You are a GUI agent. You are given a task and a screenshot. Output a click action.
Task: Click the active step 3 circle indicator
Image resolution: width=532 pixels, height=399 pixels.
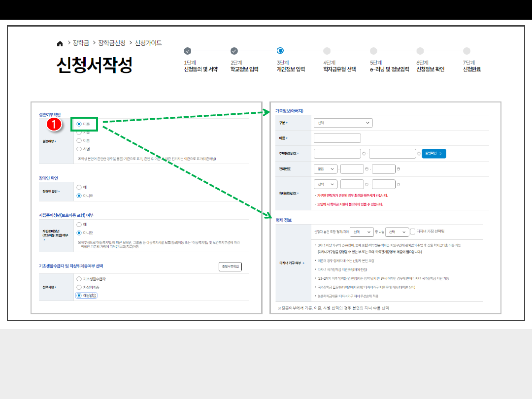[280, 50]
